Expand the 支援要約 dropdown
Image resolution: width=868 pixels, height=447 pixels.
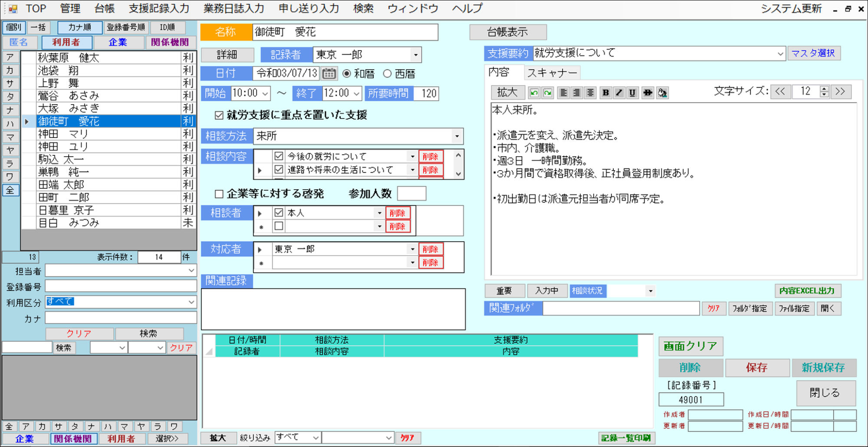[780, 54]
